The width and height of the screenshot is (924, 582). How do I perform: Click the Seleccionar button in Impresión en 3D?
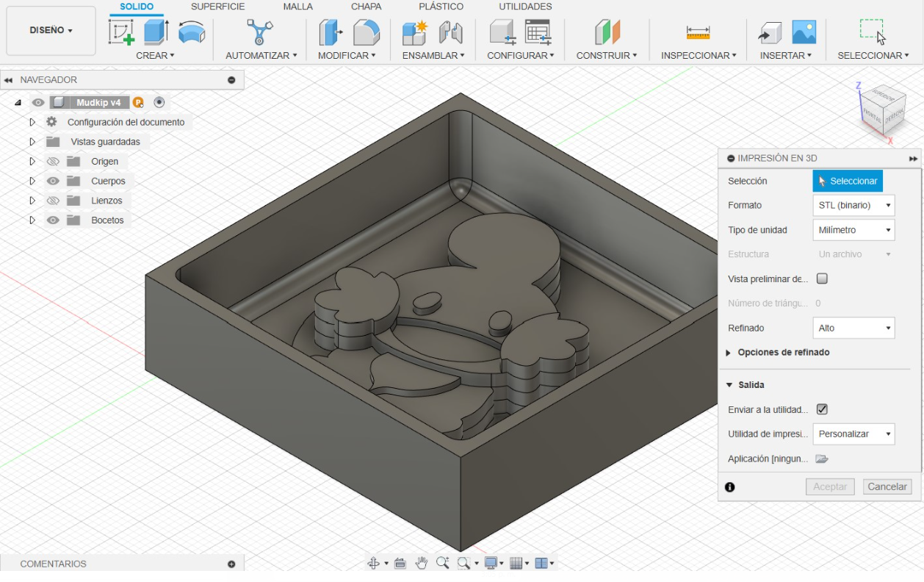[848, 181]
